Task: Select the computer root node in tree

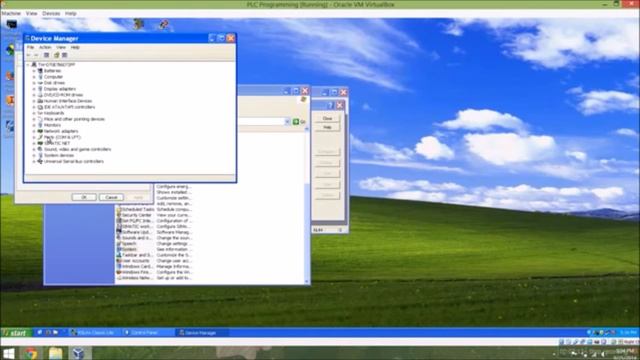Action: (x=56, y=64)
